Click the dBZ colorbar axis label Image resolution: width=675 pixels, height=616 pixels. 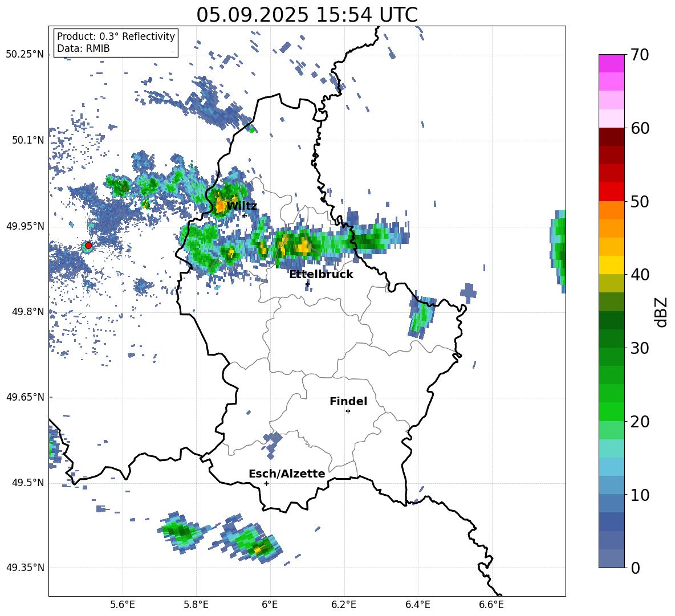tap(661, 312)
